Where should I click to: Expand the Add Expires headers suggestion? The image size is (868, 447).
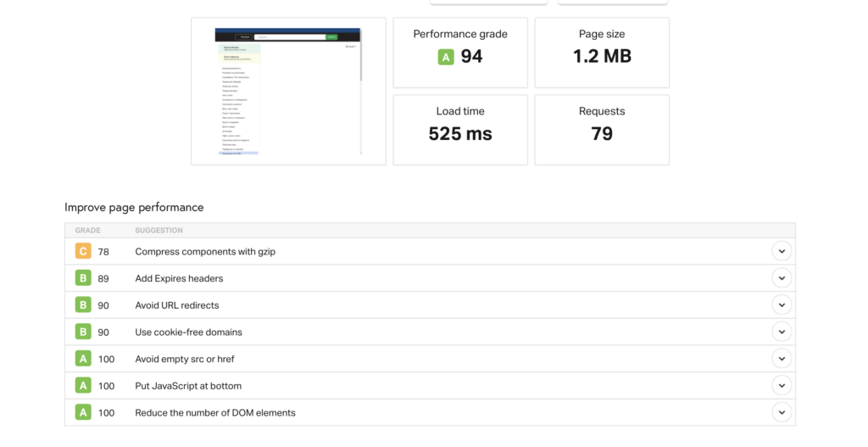point(781,278)
